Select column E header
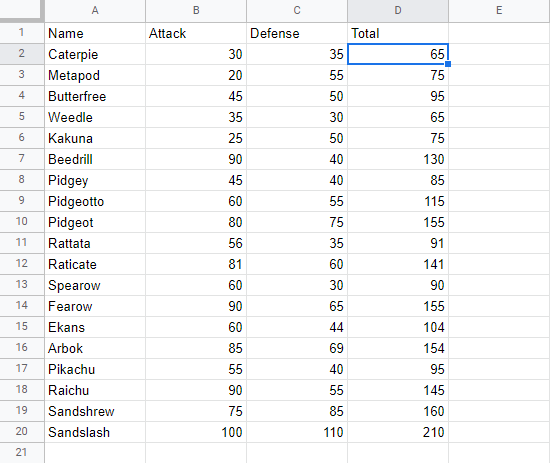The image size is (550, 463). point(499,11)
